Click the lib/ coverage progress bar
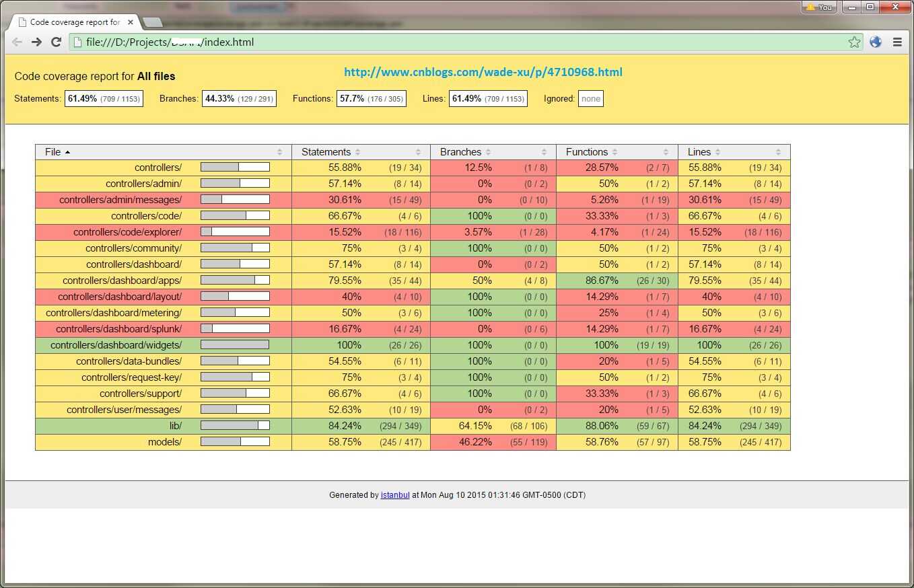 (235, 425)
